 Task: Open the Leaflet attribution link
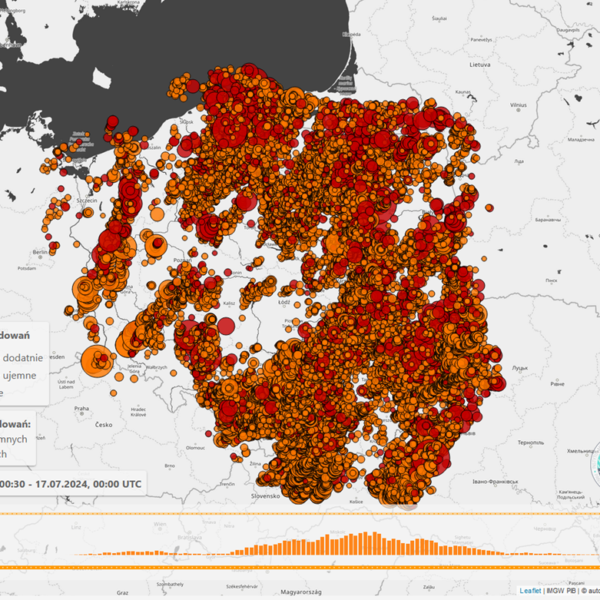click(530, 591)
